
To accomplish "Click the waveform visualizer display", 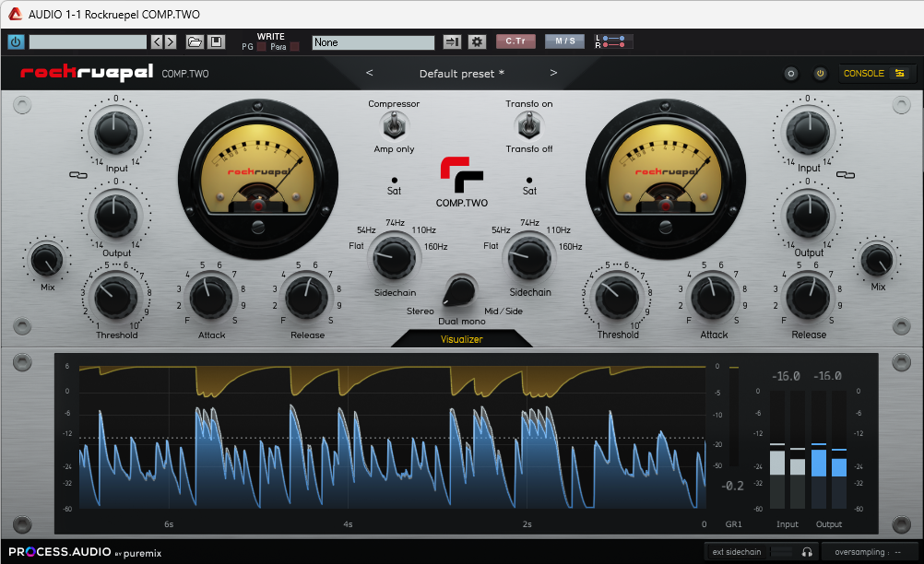I will point(393,436).
